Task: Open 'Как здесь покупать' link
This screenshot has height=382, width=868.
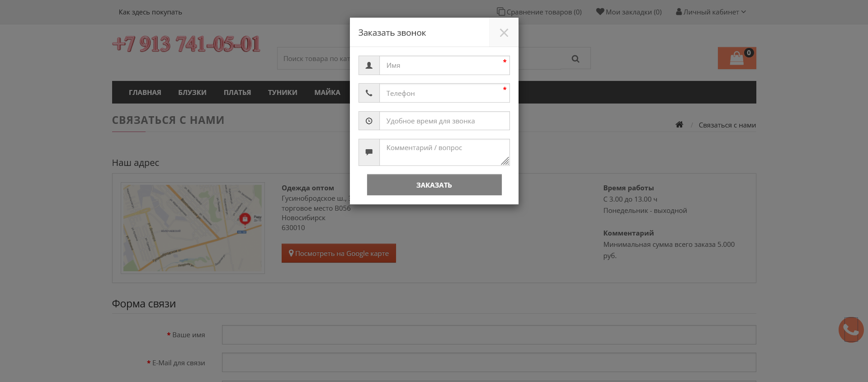Action: 150,12
